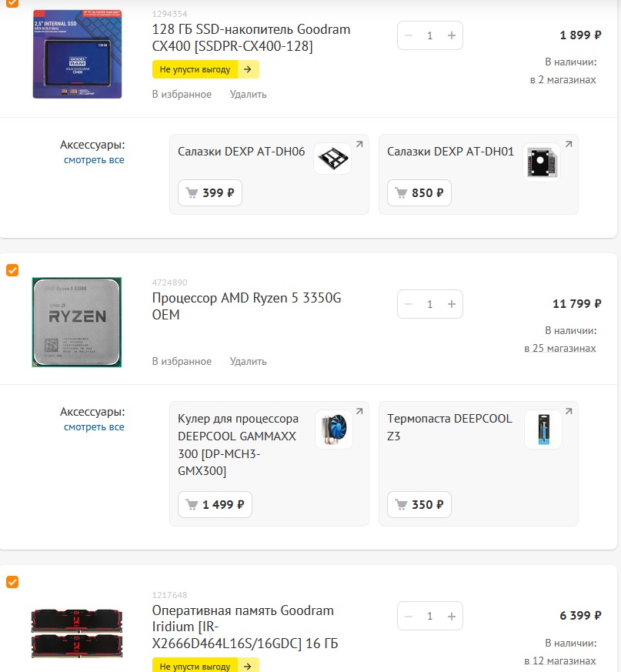The height and width of the screenshot is (672, 621).
Task: Add Салазки DEXP AT-DH06 to cart for 399 ₽
Action: 210,193
